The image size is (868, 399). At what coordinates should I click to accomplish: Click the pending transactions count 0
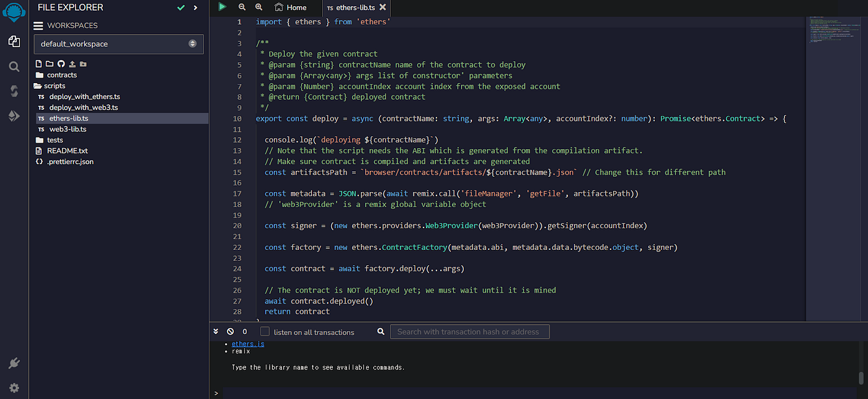coord(245,332)
